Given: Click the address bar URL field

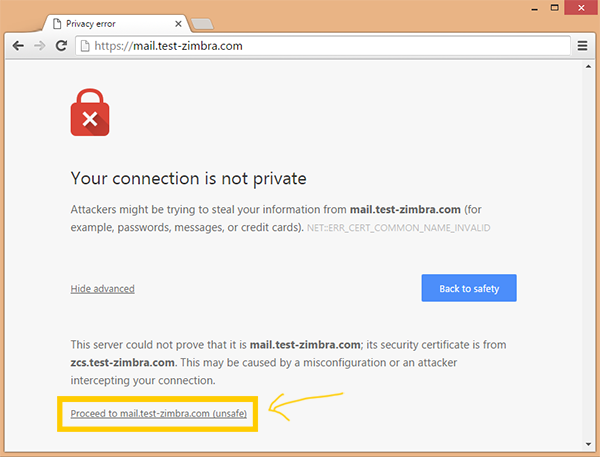Looking at the screenshot, I should click(323, 46).
